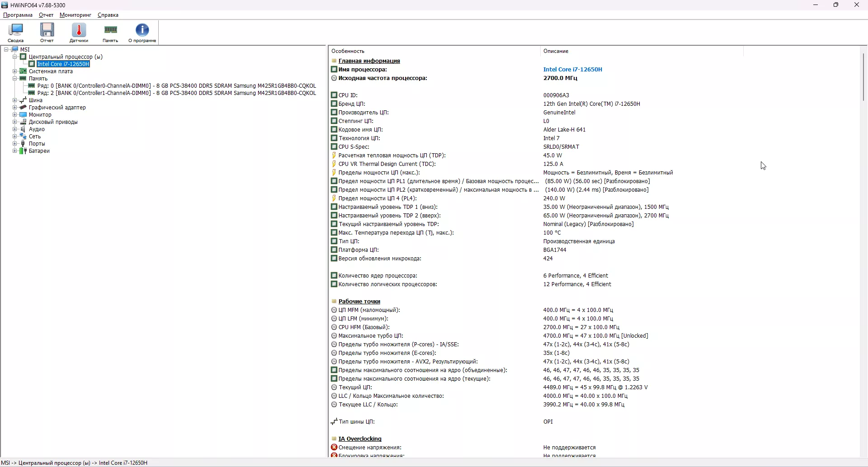Select the Ряд: 0 Samsung memory module
Viewport: 868px width, 467px height.
point(176,86)
